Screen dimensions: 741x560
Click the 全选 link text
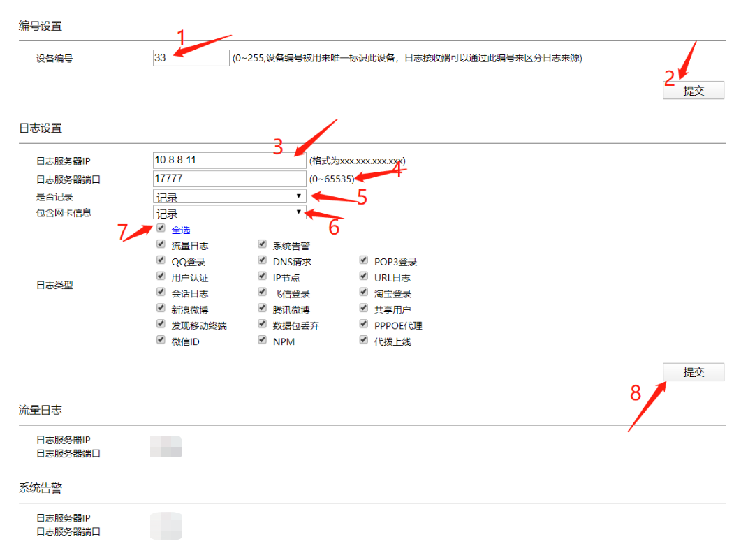tap(180, 230)
